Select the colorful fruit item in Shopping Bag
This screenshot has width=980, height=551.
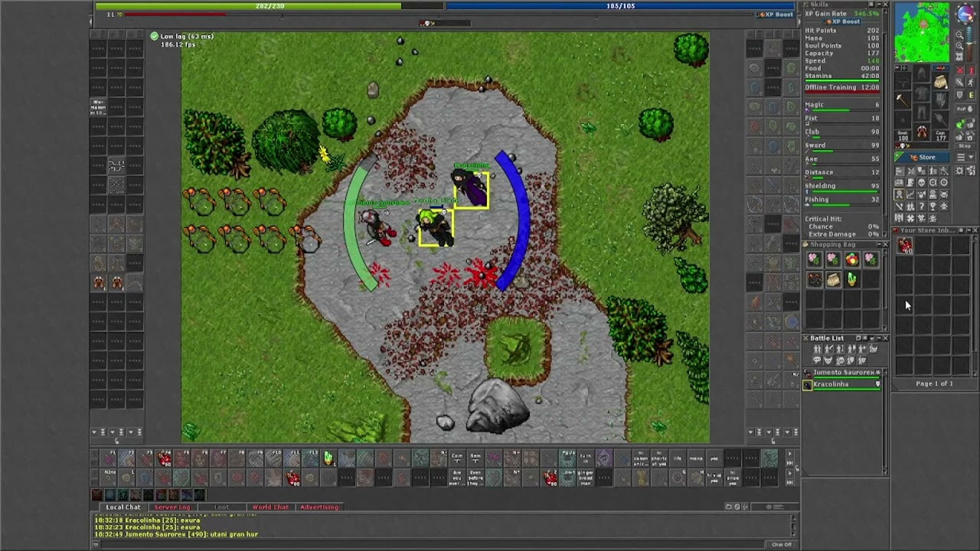(852, 259)
